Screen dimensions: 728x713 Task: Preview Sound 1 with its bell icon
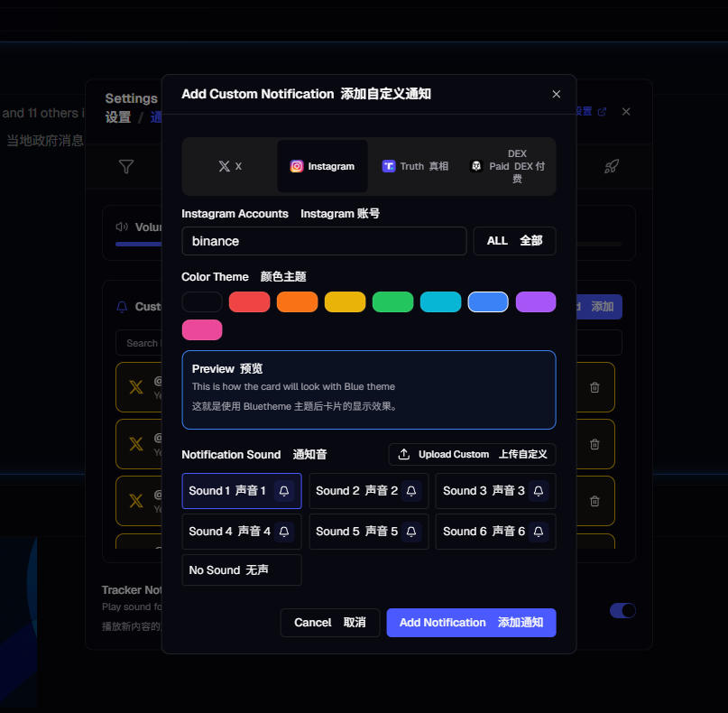[284, 491]
